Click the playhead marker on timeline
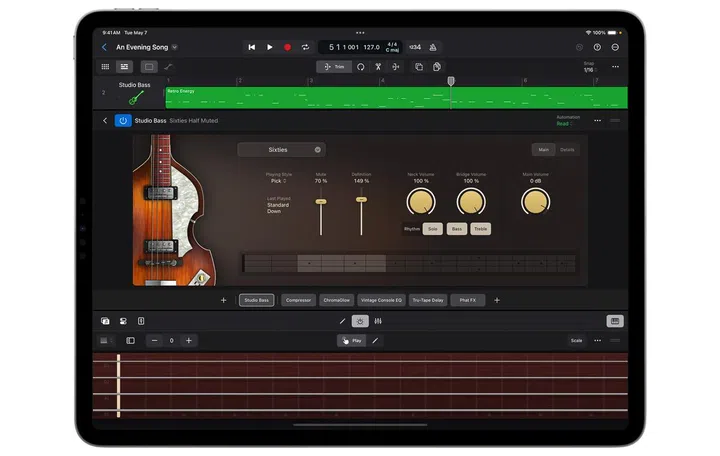 (451, 81)
